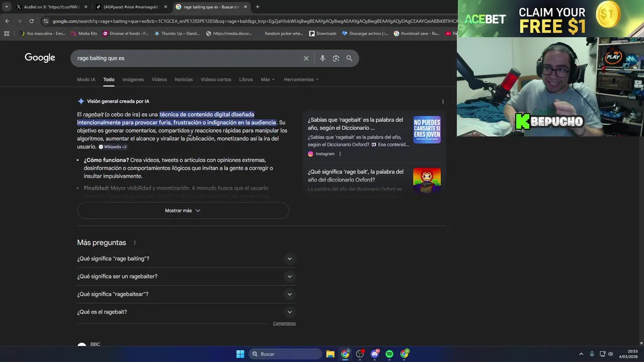Switch to Modo IA tab

[86, 79]
